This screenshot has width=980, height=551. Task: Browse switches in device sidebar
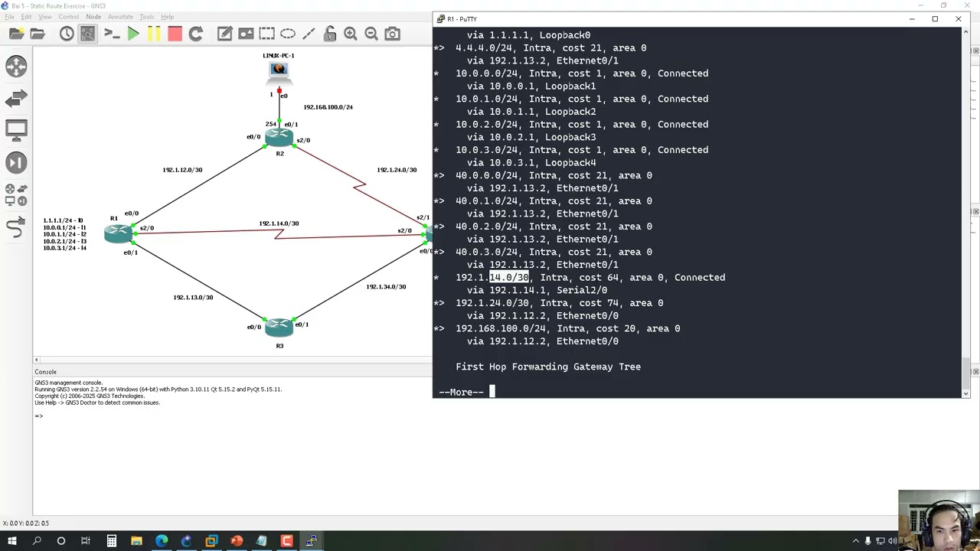[x=16, y=99]
